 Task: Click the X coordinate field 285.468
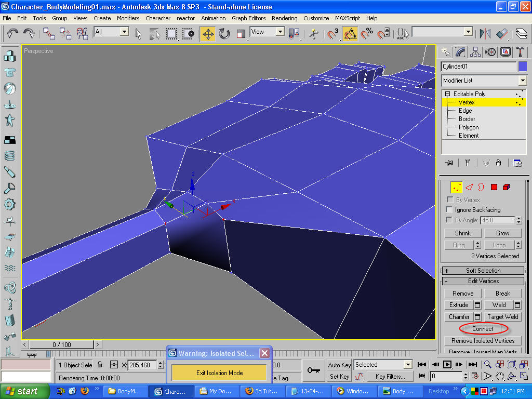tap(142, 365)
